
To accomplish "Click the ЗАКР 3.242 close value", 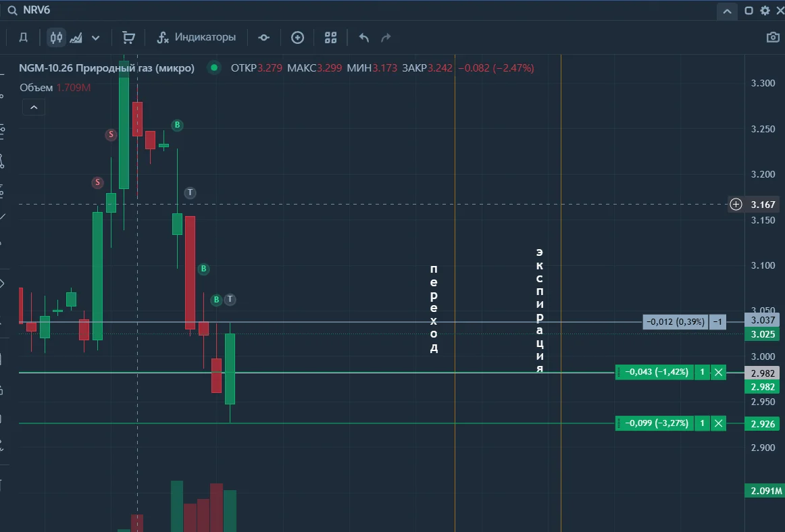I will [x=427, y=68].
